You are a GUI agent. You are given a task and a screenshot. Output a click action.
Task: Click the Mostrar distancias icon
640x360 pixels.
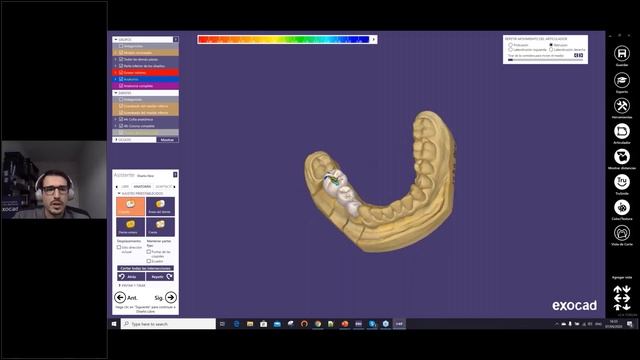point(622,157)
